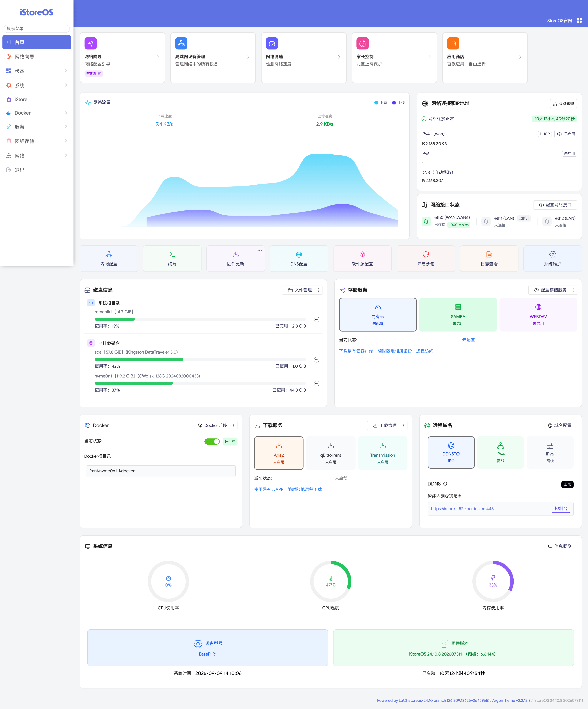Toggle the IPv4 已启用 visibility button
588x709 pixels.
[566, 134]
